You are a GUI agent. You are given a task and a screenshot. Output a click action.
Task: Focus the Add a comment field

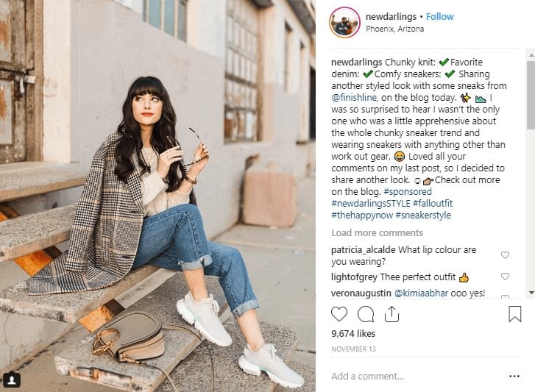pyautogui.click(x=418, y=377)
